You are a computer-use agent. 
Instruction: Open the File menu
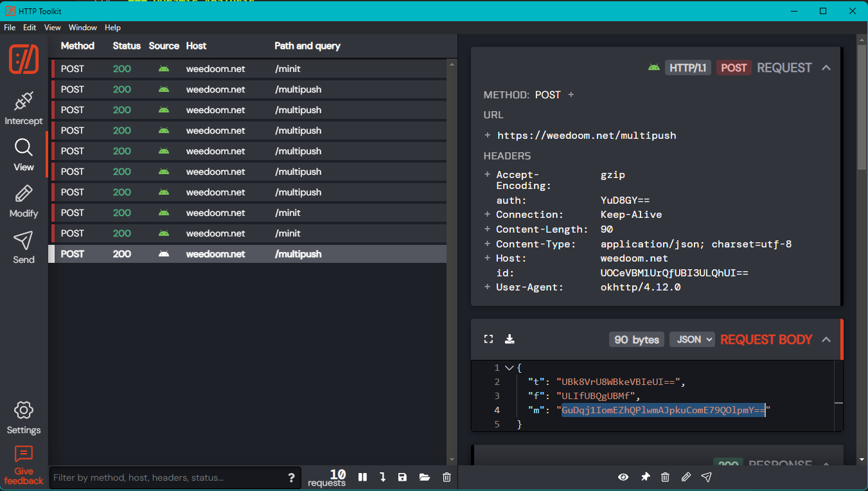10,28
